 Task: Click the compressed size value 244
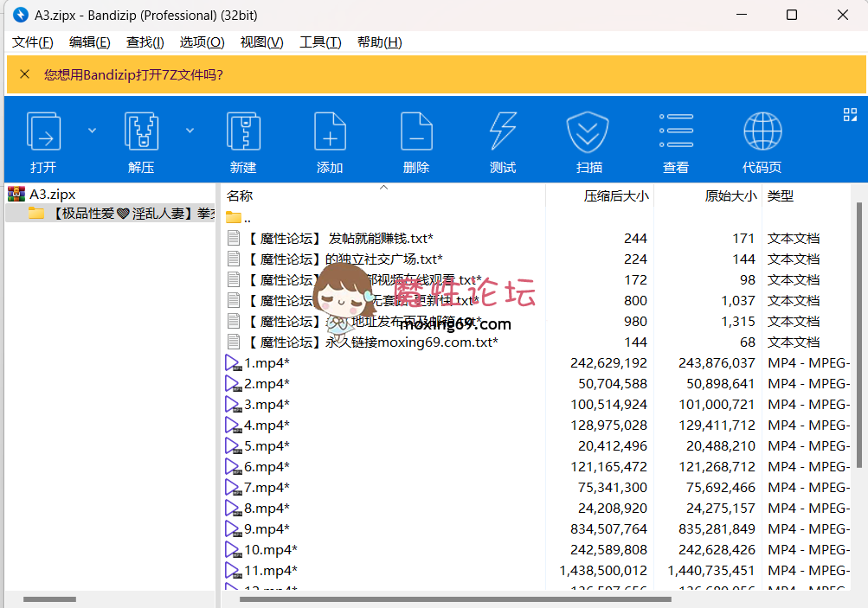coord(635,239)
